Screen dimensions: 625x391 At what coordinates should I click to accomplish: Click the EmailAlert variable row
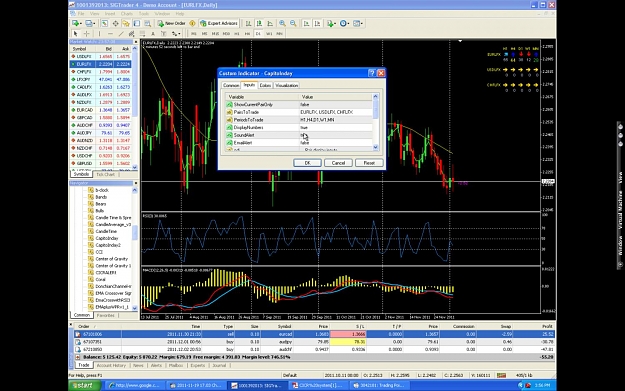coord(299,143)
